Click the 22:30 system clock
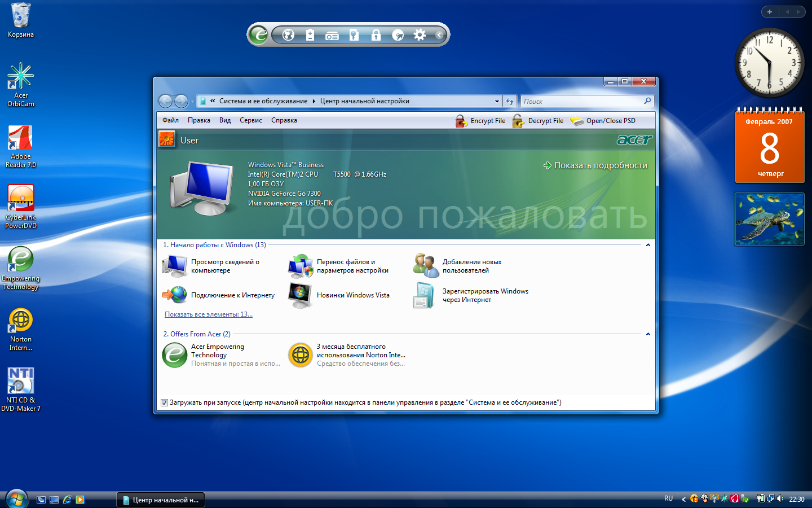812x508 pixels. tap(797, 500)
